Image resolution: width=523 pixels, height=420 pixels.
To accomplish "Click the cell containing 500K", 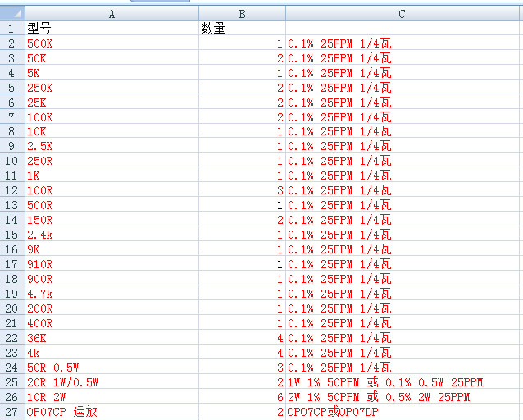I will [x=111, y=43].
